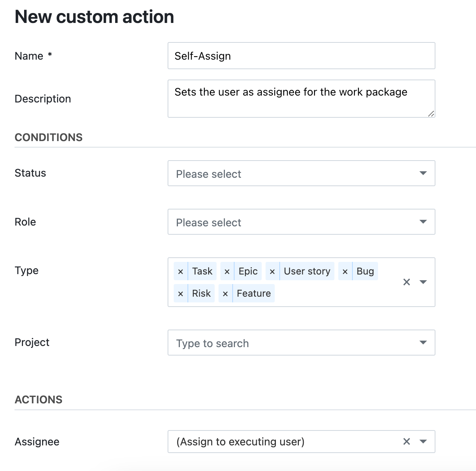The image size is (476, 471).
Task: Clear the Assignee action value
Action: tap(406, 442)
